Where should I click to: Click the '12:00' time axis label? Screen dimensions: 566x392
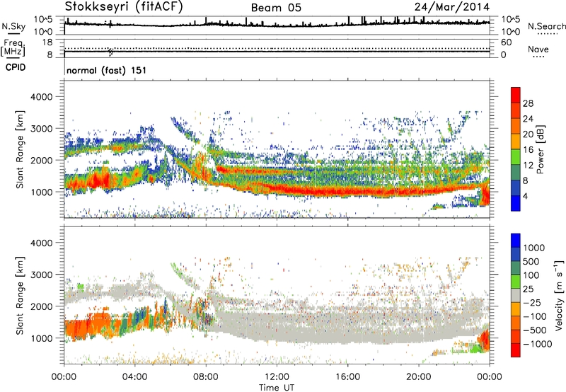tap(277, 377)
